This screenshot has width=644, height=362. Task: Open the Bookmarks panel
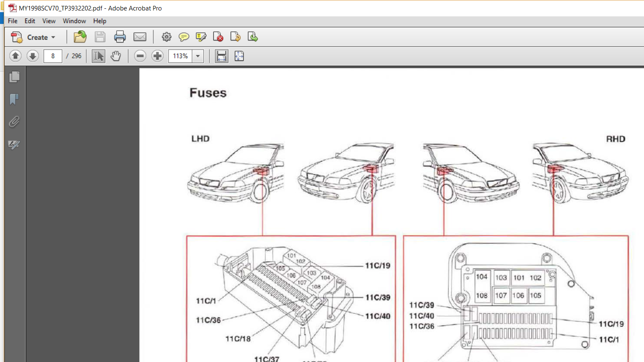14,99
